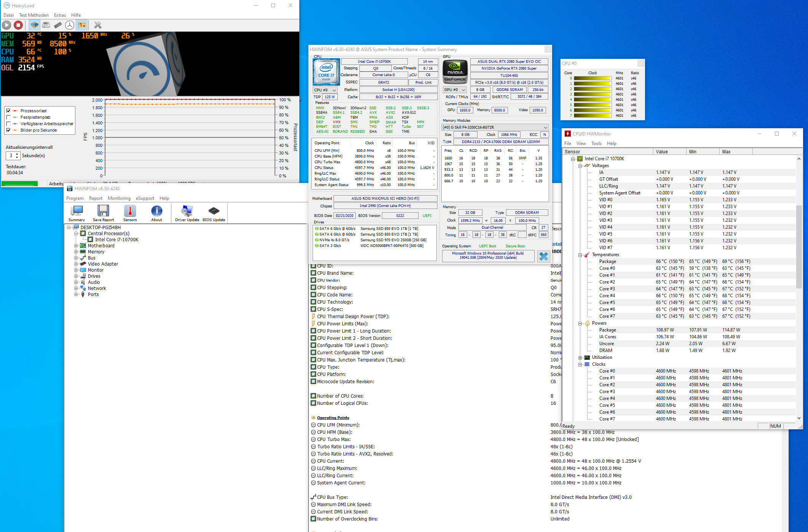The image size is (808, 532).
Task: Click the Driver Update icon
Action: pyautogui.click(x=187, y=213)
